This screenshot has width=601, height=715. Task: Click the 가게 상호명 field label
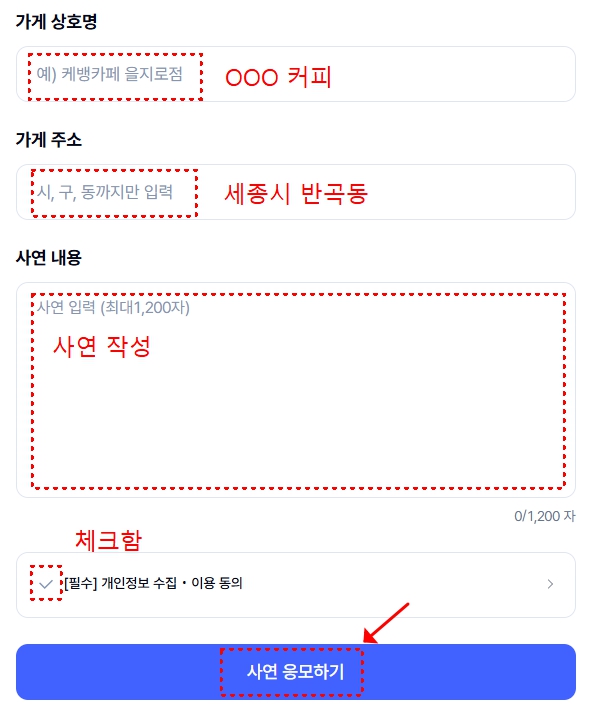click(x=57, y=21)
